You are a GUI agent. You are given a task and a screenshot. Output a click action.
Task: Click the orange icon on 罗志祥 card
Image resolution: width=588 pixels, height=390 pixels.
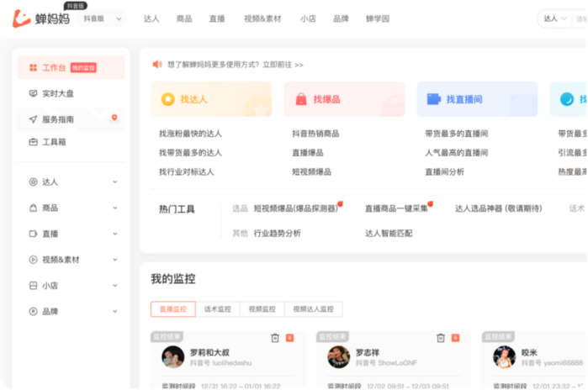455,338
